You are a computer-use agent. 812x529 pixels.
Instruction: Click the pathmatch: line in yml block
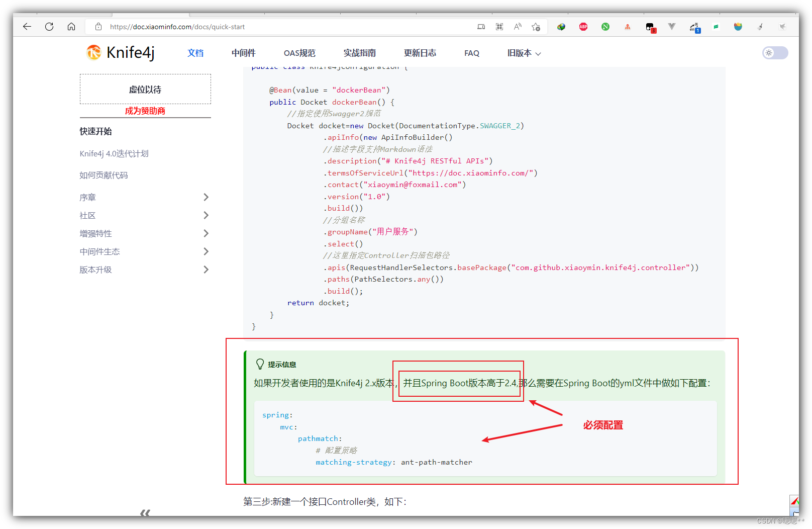[x=320, y=438]
